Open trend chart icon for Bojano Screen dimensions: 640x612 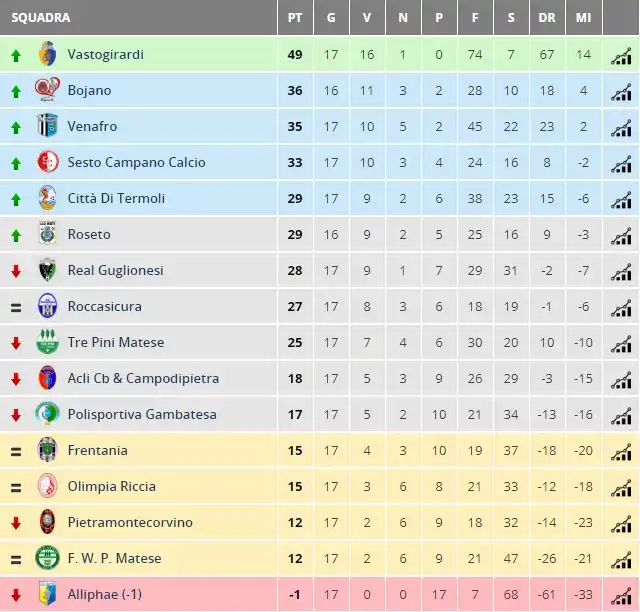pyautogui.click(x=621, y=92)
